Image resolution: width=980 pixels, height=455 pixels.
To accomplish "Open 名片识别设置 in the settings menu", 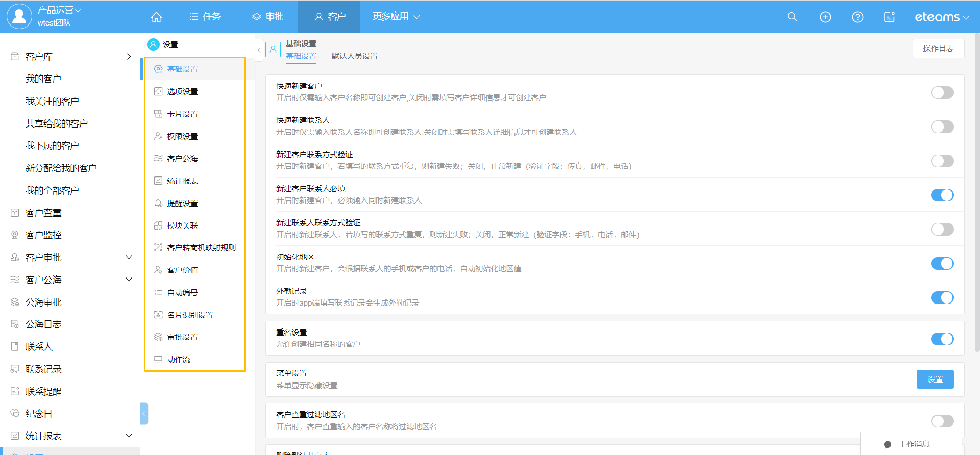I will tap(190, 315).
